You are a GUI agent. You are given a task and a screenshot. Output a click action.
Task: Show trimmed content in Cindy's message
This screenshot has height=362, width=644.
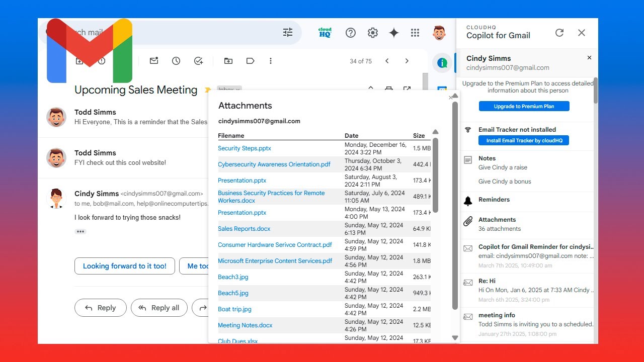[80, 232]
